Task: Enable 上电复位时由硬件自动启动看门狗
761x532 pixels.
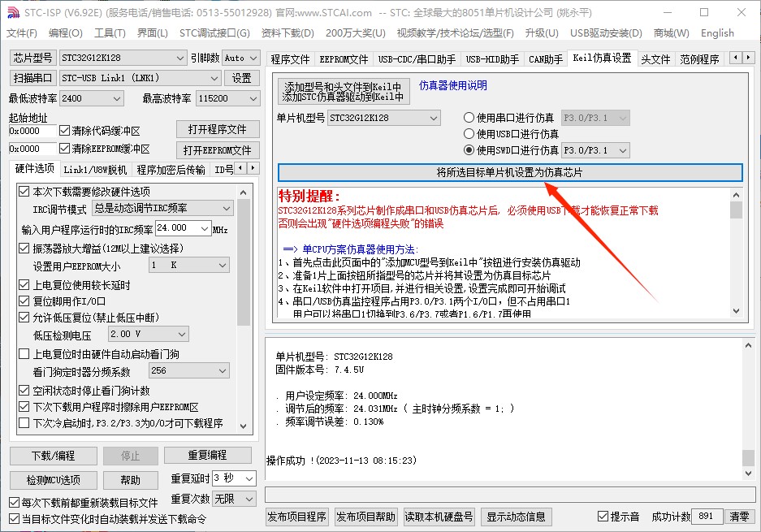Action: pyautogui.click(x=24, y=354)
